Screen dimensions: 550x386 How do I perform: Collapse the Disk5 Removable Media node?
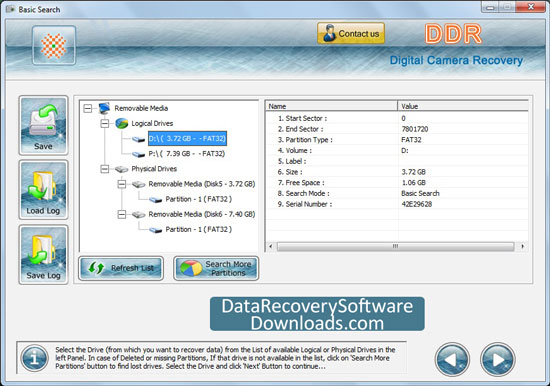[122, 184]
